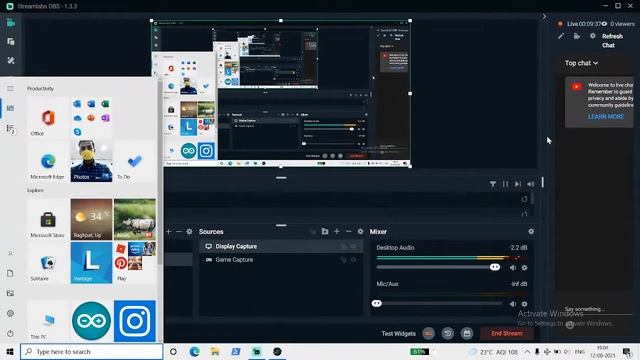This screenshot has width=640, height=360.
Task: Open Mixer settings gear
Action: [531, 231]
